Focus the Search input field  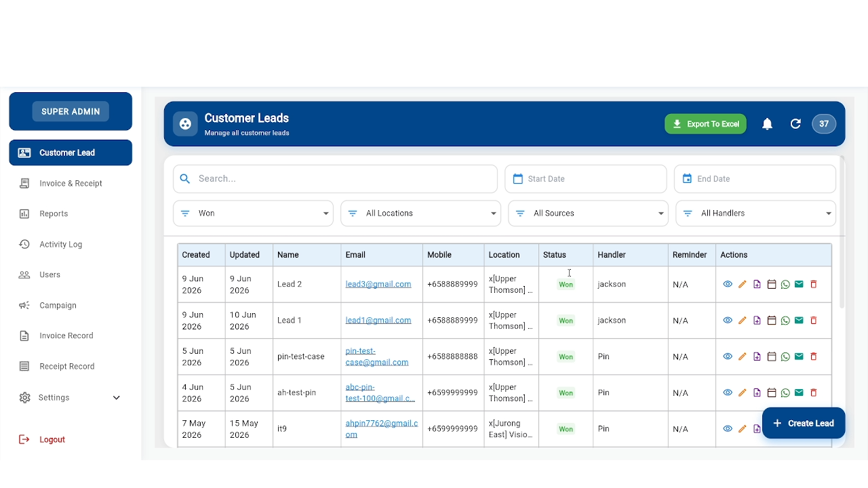[335, 179]
